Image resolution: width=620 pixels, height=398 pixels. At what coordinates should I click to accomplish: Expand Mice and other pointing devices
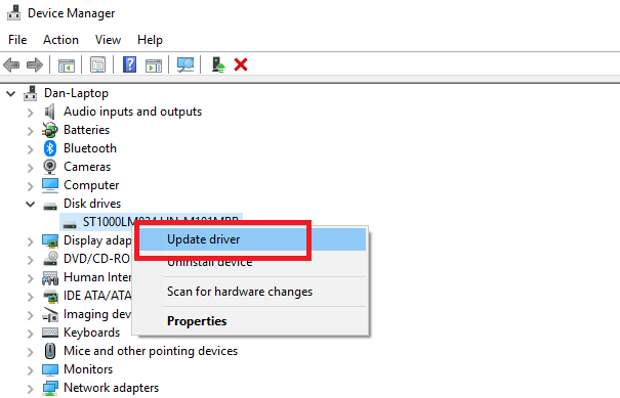[x=30, y=352]
